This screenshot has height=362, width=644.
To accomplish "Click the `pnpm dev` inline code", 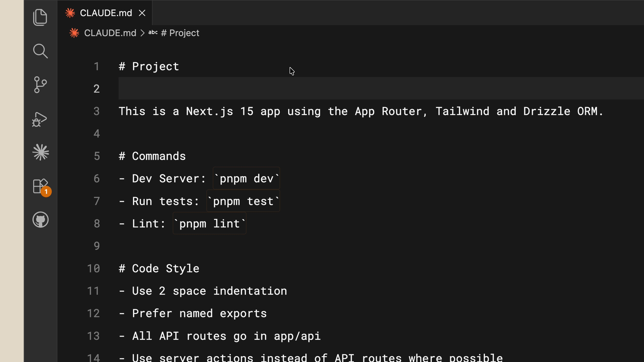I will tap(246, 179).
